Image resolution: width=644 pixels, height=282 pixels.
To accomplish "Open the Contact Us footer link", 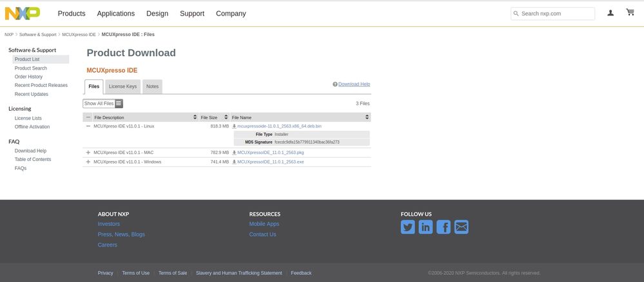I will [263, 234].
